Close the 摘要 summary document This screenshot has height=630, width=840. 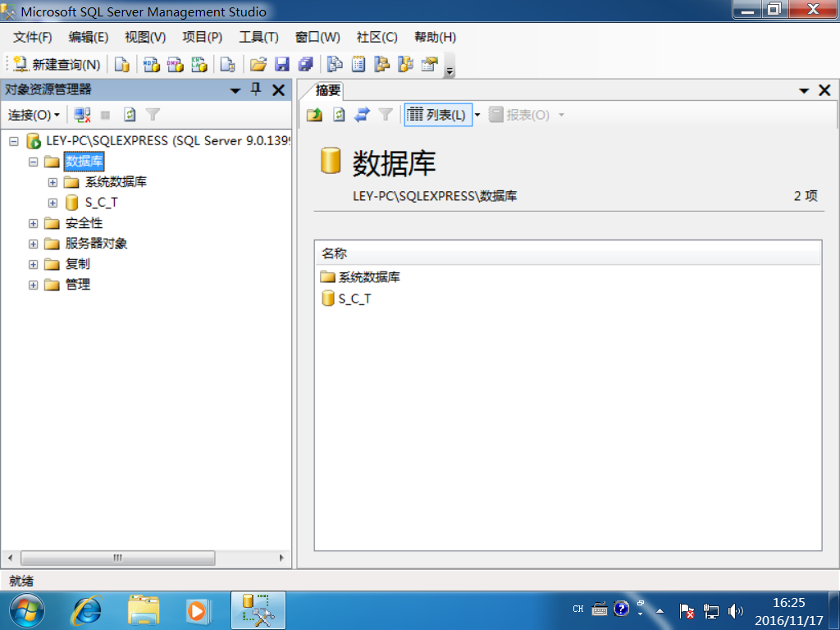tap(825, 90)
